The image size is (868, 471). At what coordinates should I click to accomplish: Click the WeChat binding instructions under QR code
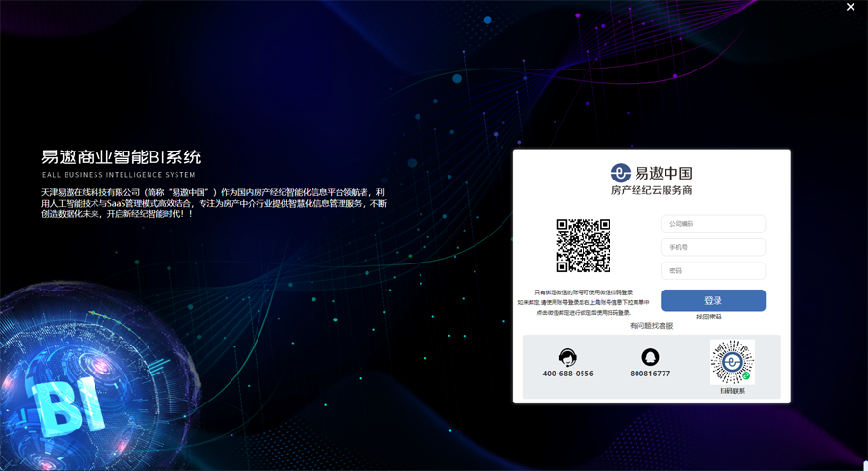tap(583, 302)
